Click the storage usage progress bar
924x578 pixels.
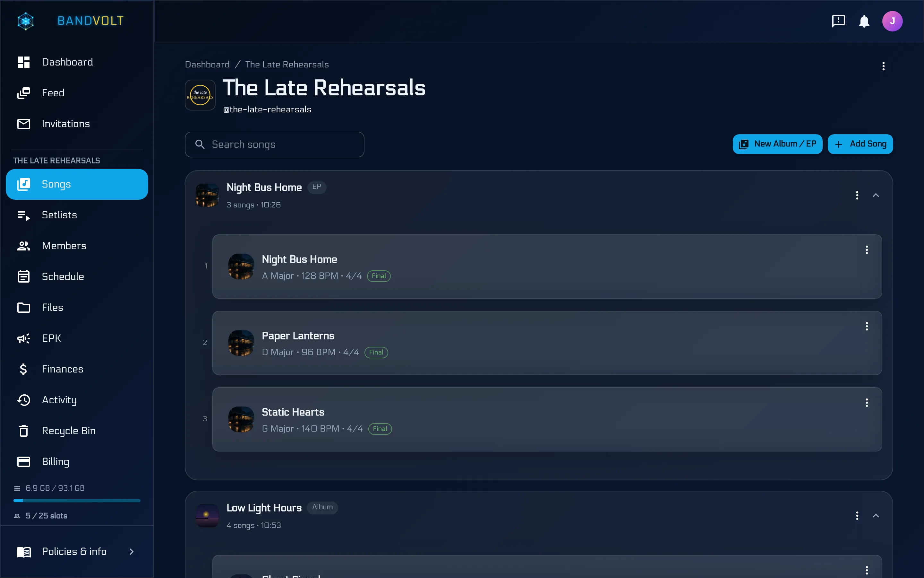[77, 500]
